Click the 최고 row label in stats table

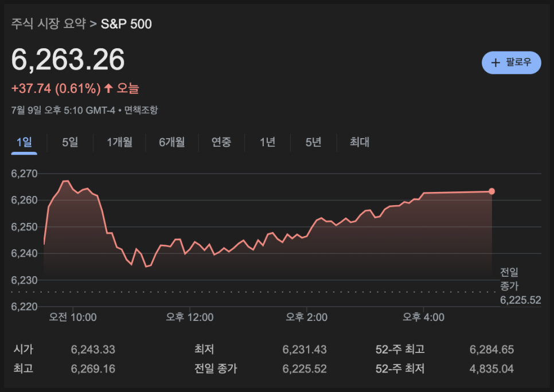click(24, 369)
